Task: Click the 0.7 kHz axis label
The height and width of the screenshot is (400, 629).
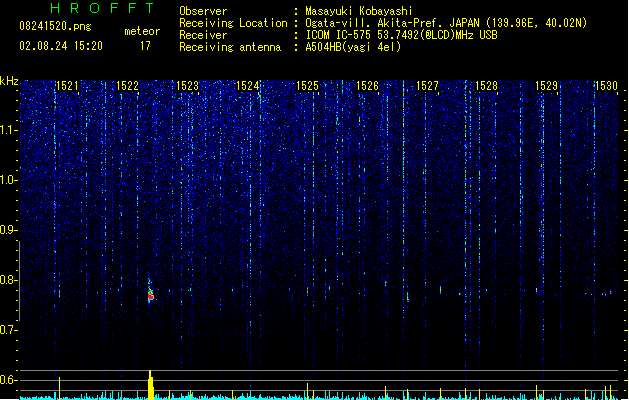Action: (8, 330)
